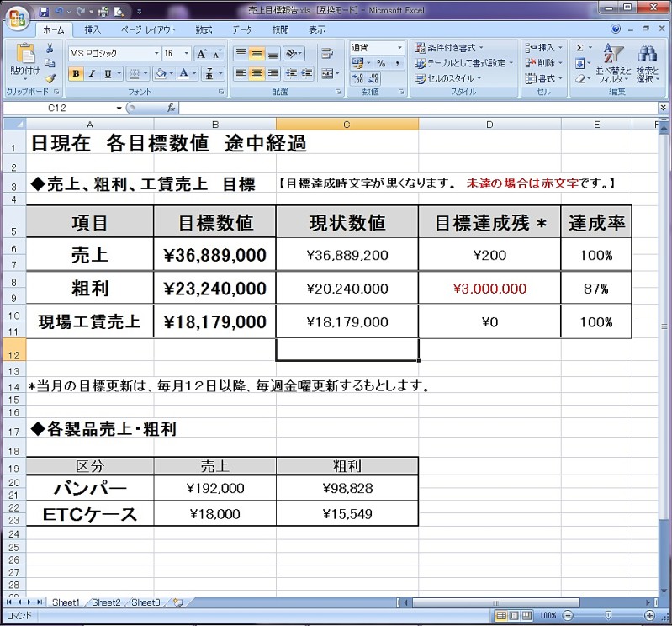
Task: Click the Cell Styles (セルのスタイル) button
Action: pyautogui.click(x=450, y=78)
